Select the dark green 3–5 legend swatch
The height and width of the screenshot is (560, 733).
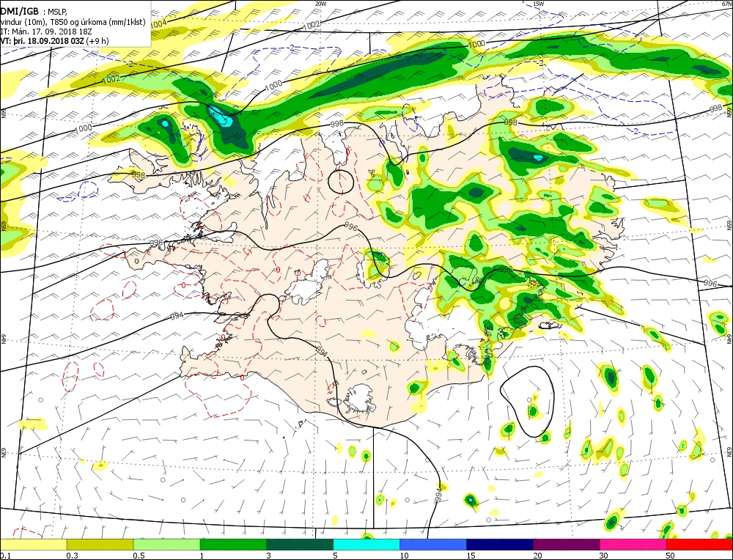point(300,545)
